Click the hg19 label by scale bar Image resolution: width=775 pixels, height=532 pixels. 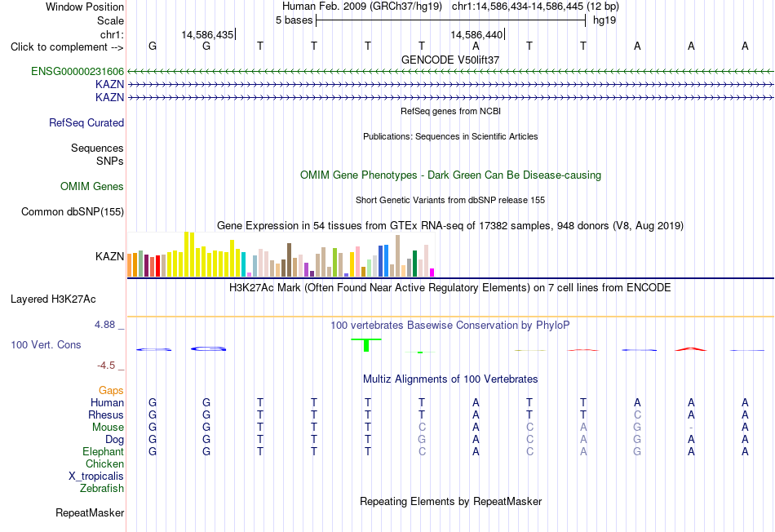[604, 20]
